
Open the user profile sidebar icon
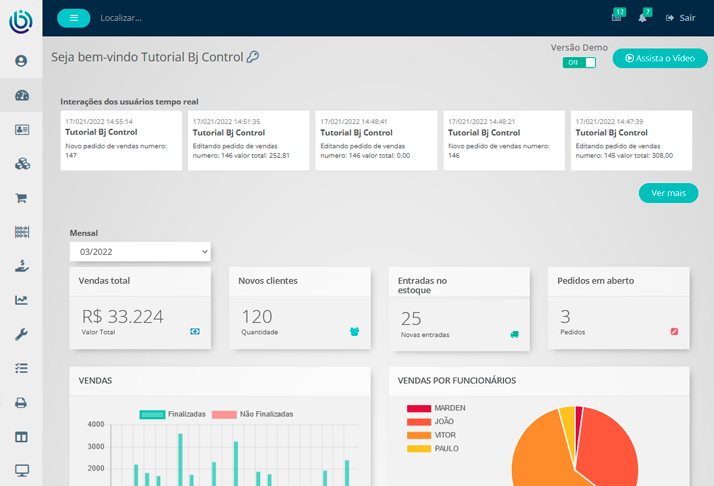coord(21,61)
